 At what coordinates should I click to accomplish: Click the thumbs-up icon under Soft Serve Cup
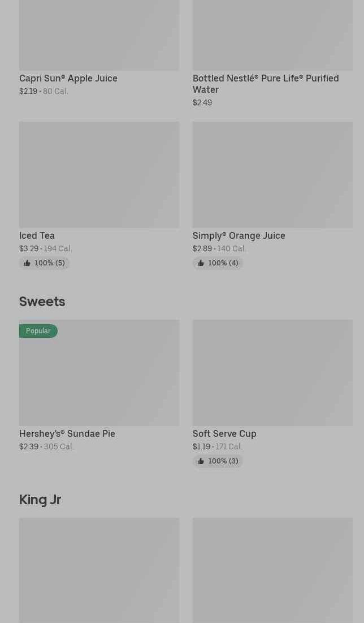click(201, 461)
